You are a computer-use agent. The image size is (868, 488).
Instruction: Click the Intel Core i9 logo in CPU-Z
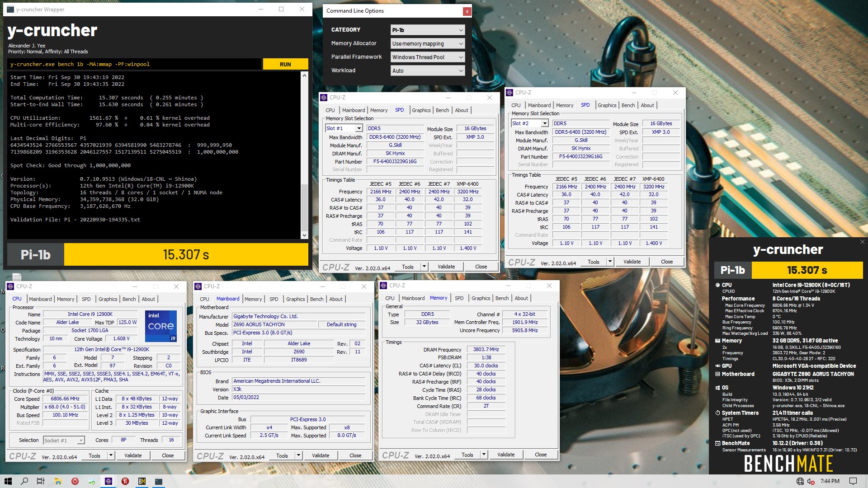coord(161,326)
